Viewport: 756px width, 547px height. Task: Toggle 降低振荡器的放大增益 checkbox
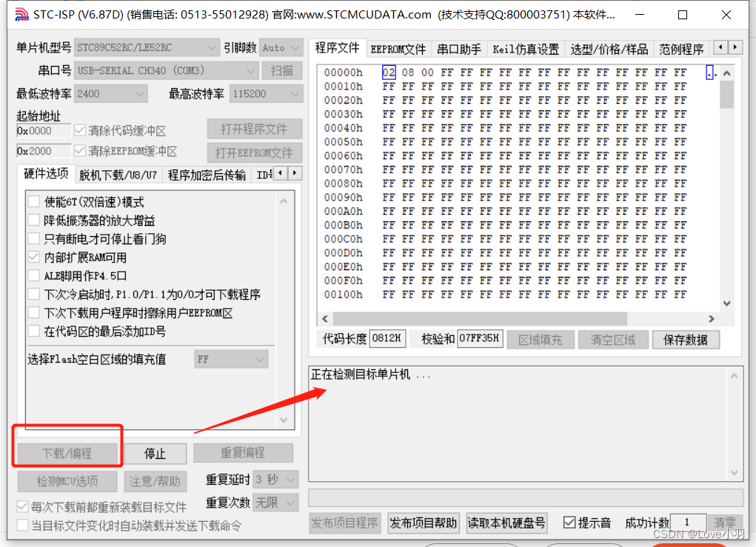click(34, 221)
